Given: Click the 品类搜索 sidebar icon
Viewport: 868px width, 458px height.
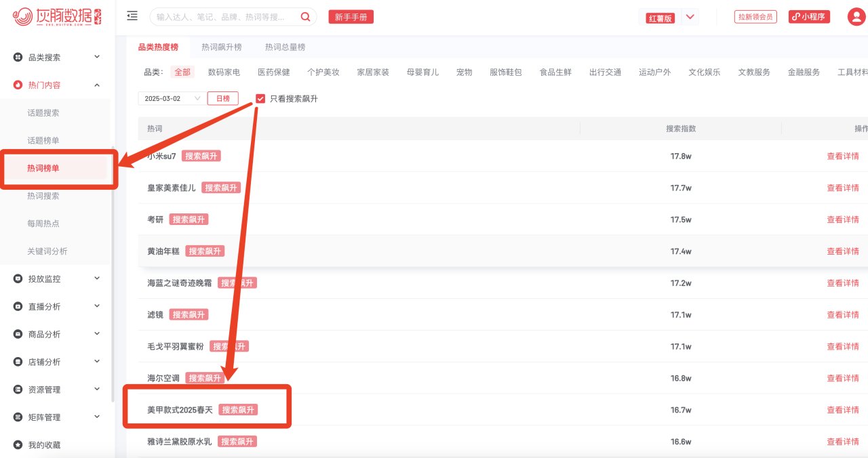Looking at the screenshot, I should [x=18, y=58].
